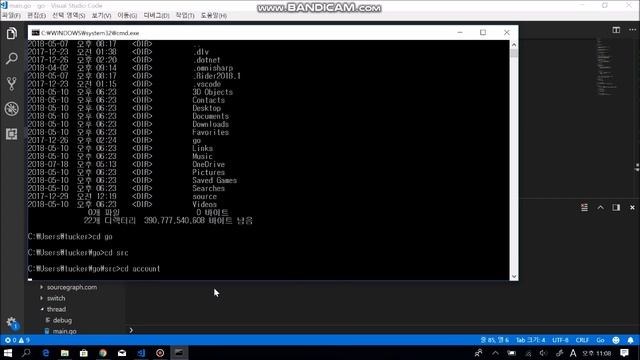
Task: Open the 작업(T) menu
Action: point(185,16)
